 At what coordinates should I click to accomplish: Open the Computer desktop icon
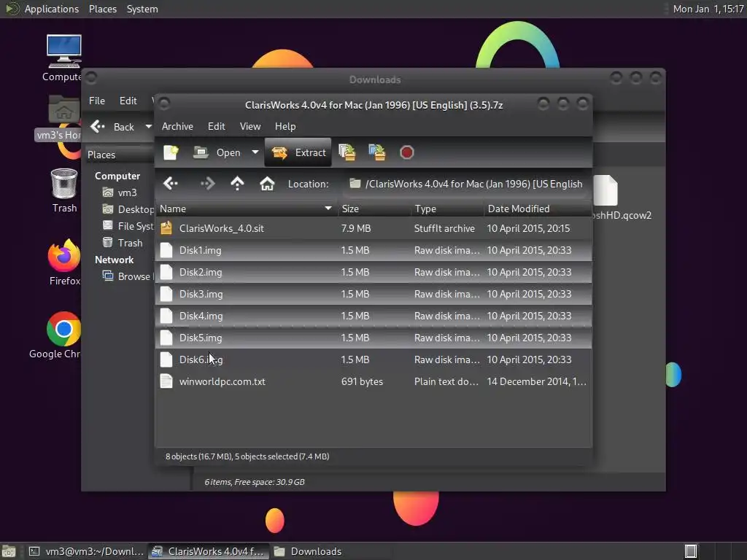point(64,58)
